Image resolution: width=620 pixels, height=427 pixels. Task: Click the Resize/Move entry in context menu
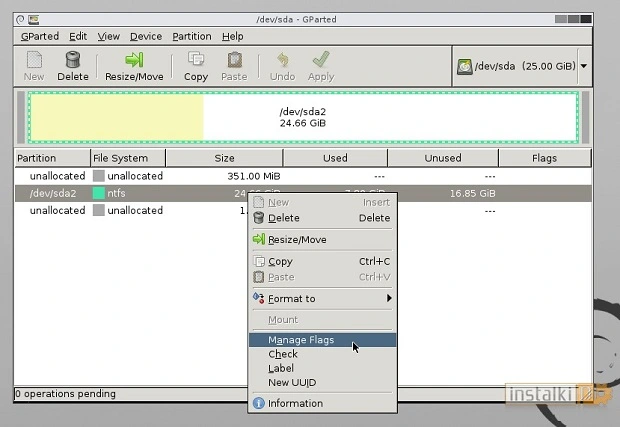click(x=296, y=239)
